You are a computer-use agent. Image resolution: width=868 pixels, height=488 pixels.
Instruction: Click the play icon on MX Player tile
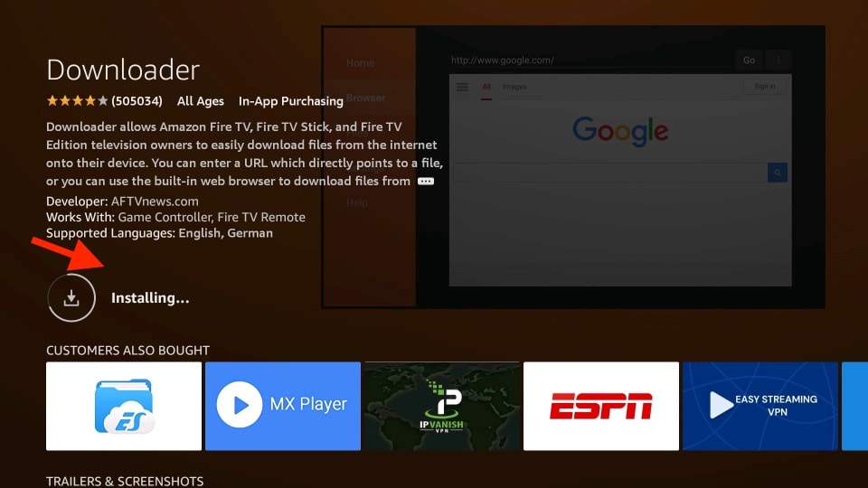[239, 405]
